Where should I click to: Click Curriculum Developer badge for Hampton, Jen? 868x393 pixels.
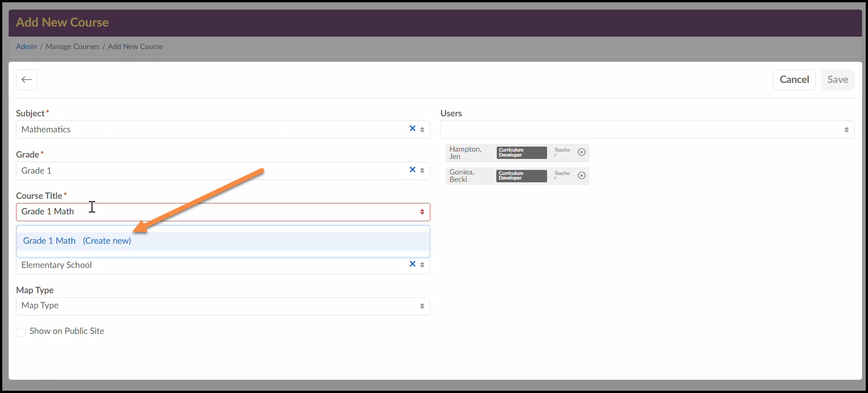click(x=521, y=153)
